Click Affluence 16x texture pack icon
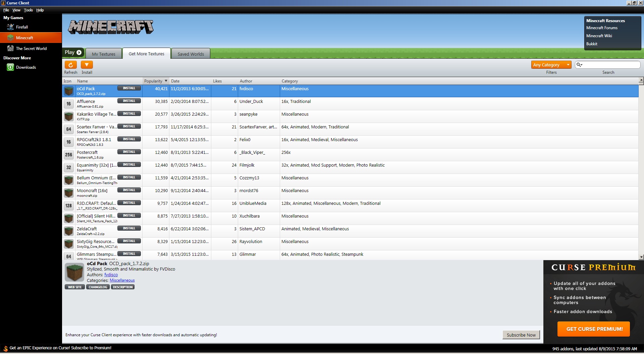 [69, 104]
